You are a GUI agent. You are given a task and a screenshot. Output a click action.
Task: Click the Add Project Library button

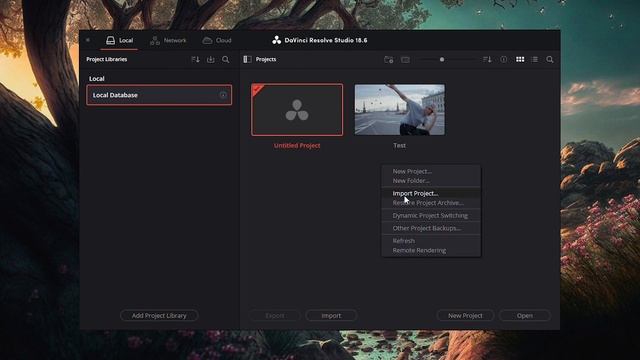159,316
